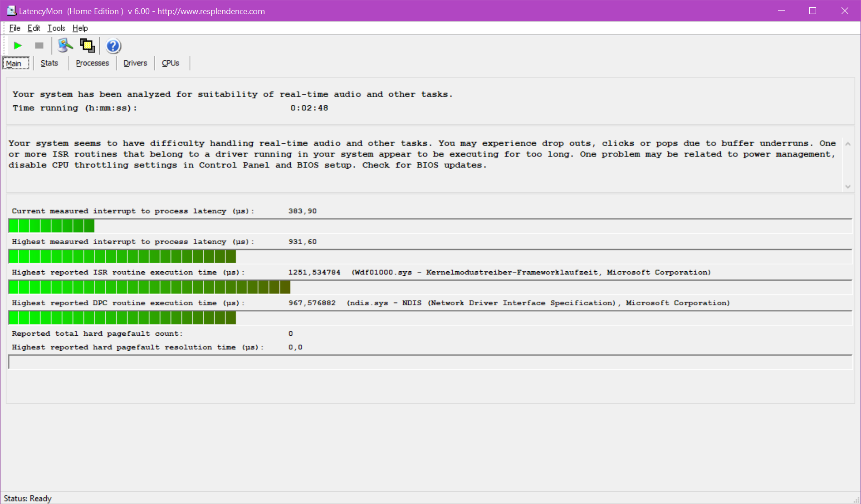Click the LatencyMon title bar app icon
Viewport: 861px width, 504px height.
(x=11, y=11)
